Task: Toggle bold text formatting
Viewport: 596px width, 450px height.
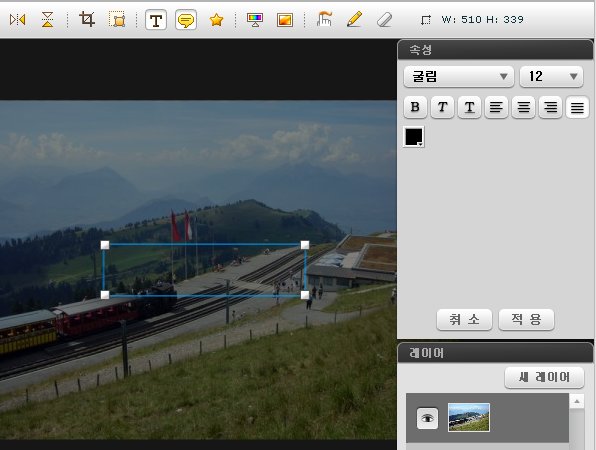Action: [415, 107]
